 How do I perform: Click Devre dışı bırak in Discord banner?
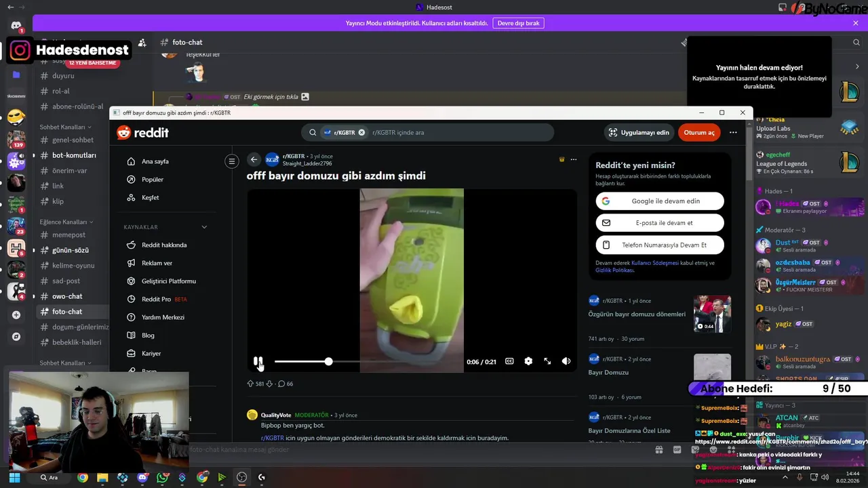pyautogui.click(x=518, y=23)
